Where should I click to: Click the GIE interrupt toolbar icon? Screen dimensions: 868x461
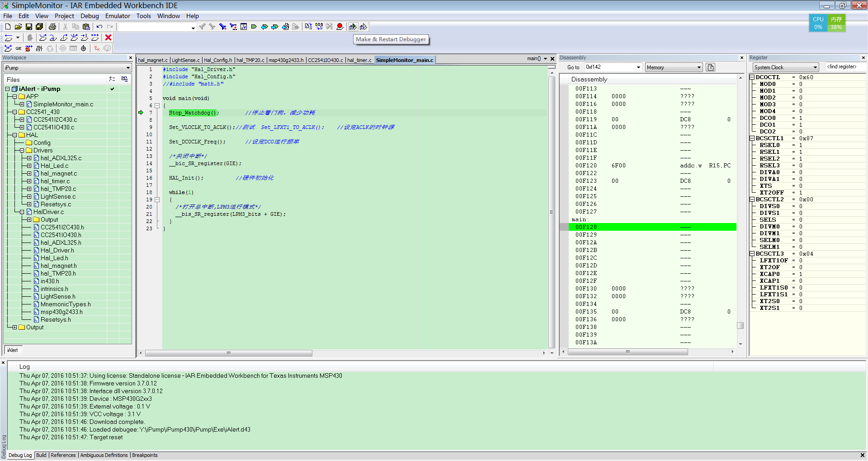tap(19, 48)
